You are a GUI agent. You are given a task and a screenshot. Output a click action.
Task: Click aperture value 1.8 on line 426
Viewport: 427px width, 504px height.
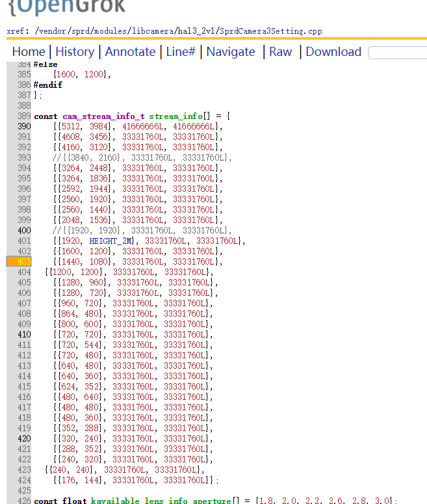coord(266,501)
